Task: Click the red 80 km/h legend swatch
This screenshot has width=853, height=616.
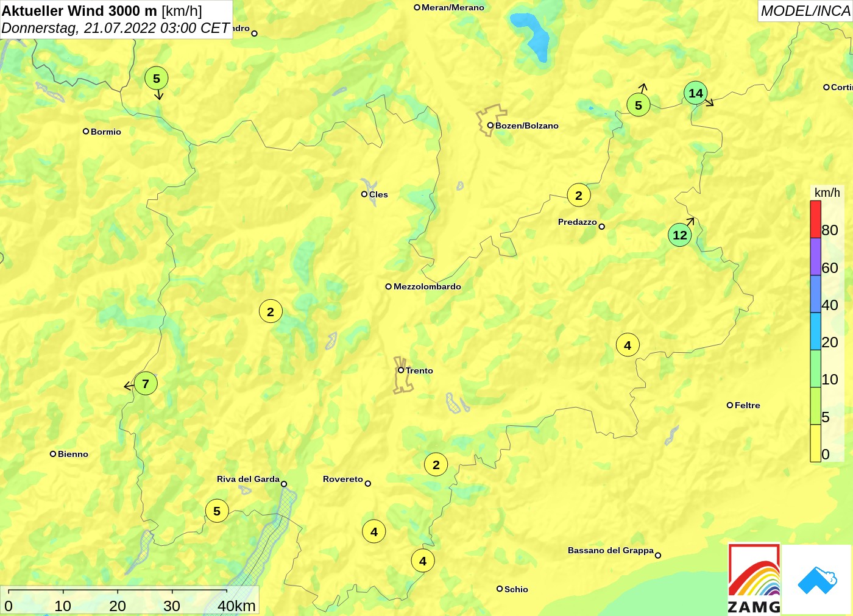Action: 815,219
